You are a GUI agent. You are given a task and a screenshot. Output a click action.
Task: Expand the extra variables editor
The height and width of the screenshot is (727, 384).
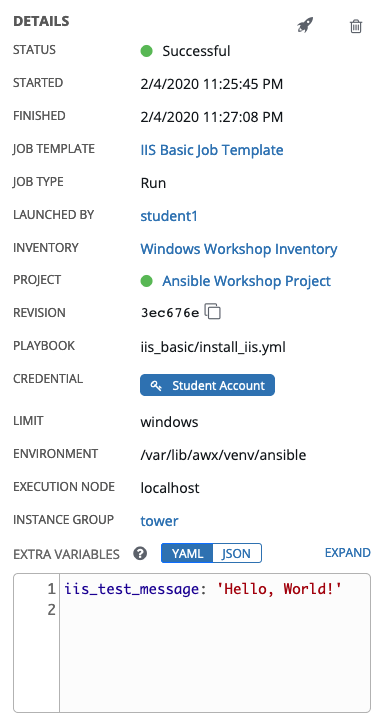347,553
